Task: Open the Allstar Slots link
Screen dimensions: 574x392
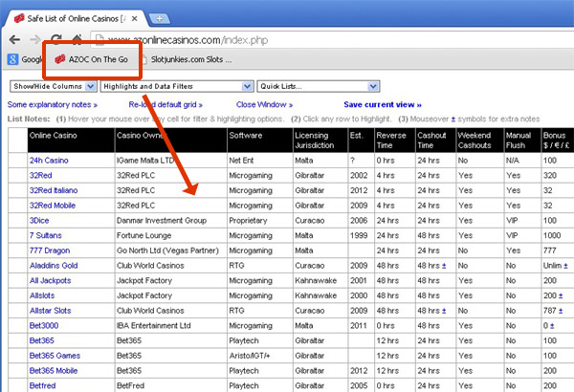Action: pos(50,311)
